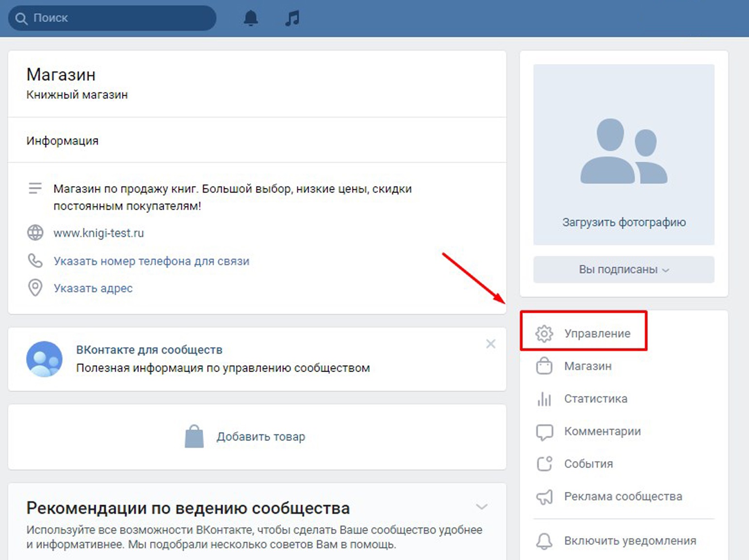Open the Статистика bar chart icon
The width and height of the screenshot is (749, 560).
(544, 399)
